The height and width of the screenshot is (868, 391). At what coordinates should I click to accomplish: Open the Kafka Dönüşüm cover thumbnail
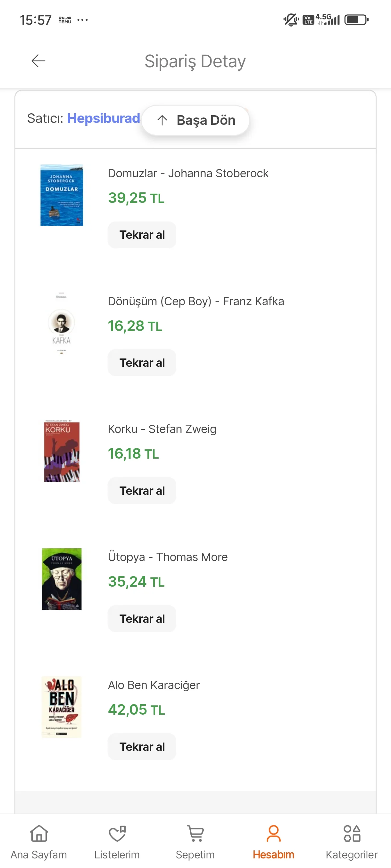pos(62,323)
